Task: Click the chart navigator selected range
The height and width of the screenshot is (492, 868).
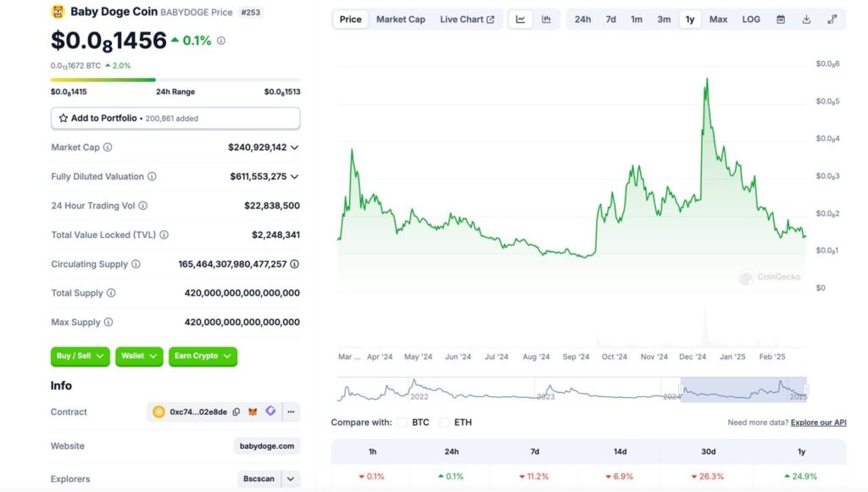Action: [743, 390]
